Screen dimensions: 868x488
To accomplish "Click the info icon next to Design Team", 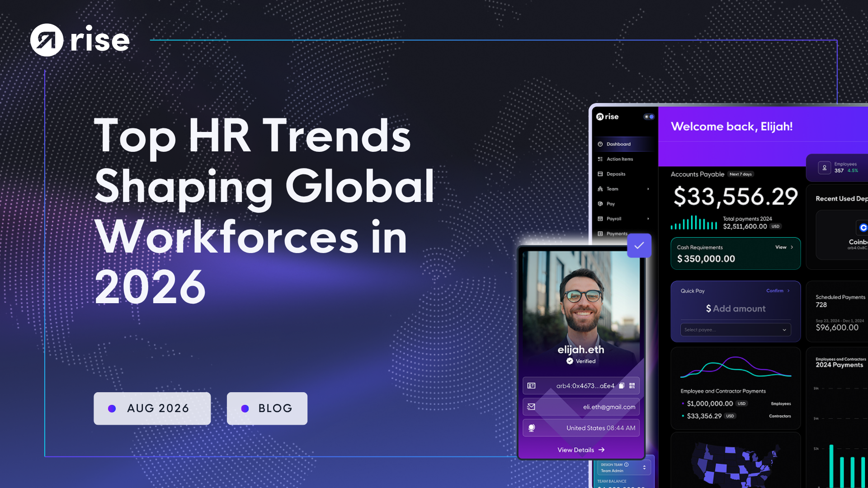I will pos(627,465).
